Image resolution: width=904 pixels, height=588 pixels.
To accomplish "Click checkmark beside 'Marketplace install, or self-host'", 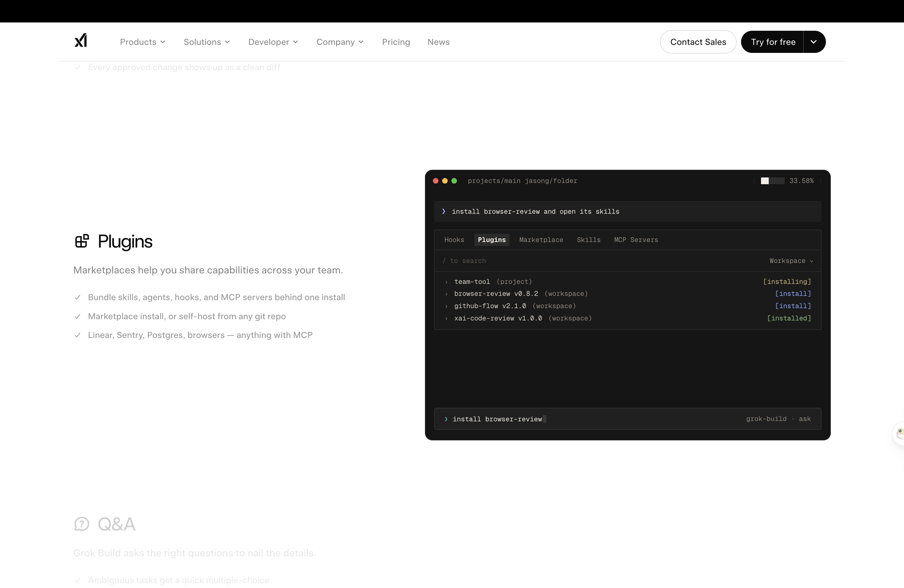I will coord(77,316).
